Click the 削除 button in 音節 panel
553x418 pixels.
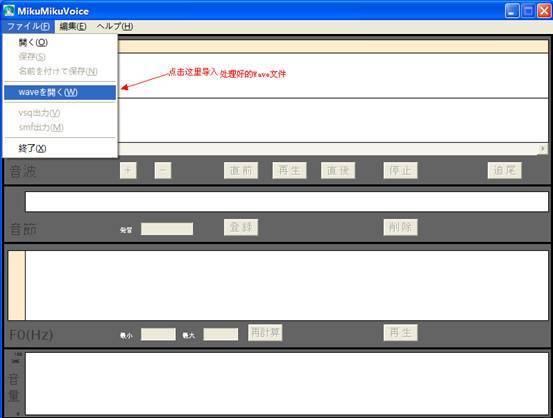pos(400,227)
